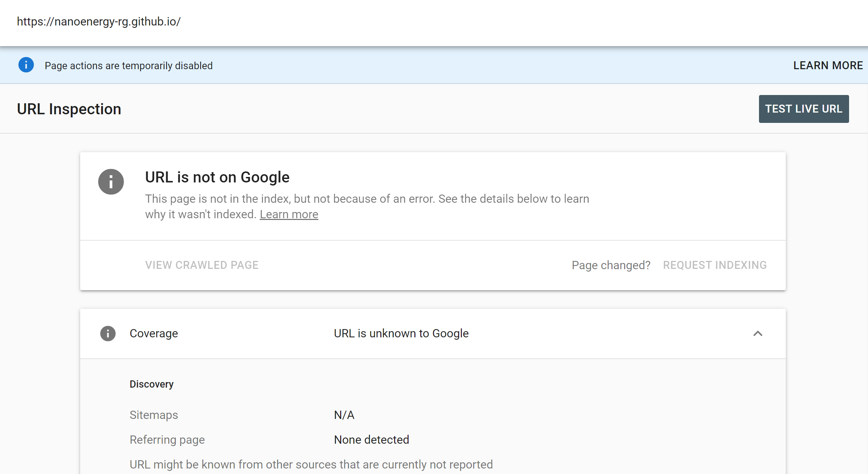
Task: Click 'Page actions are temporarily disabled' message
Action: click(129, 66)
